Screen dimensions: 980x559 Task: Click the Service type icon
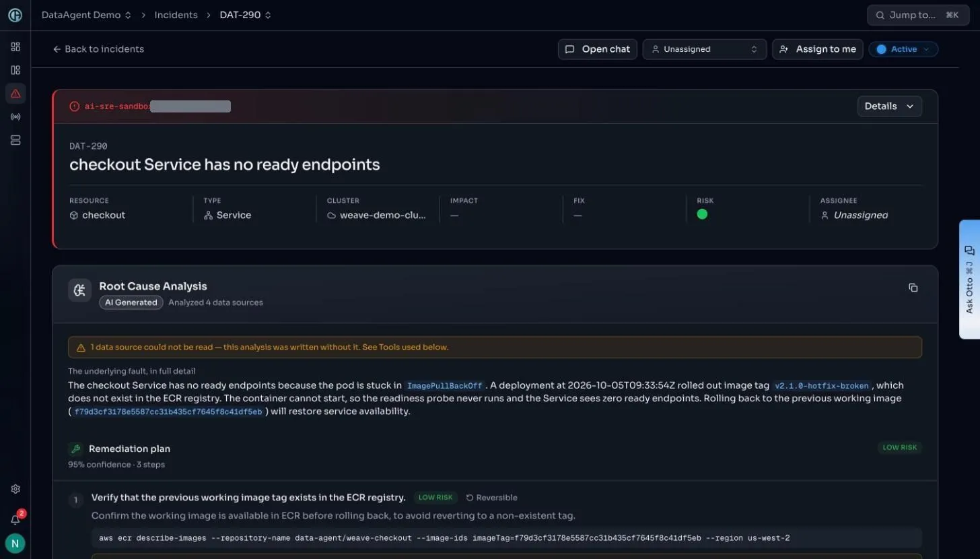point(208,216)
